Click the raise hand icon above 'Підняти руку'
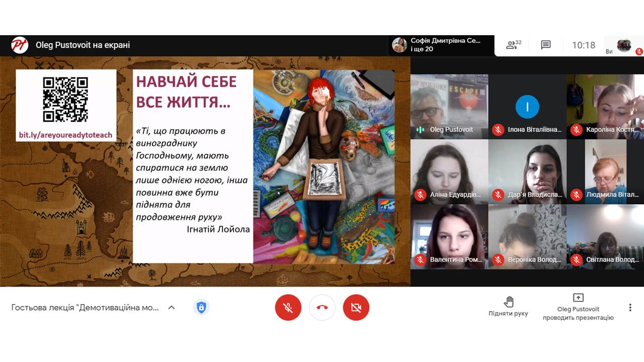This screenshot has width=644, height=362. coord(509,301)
